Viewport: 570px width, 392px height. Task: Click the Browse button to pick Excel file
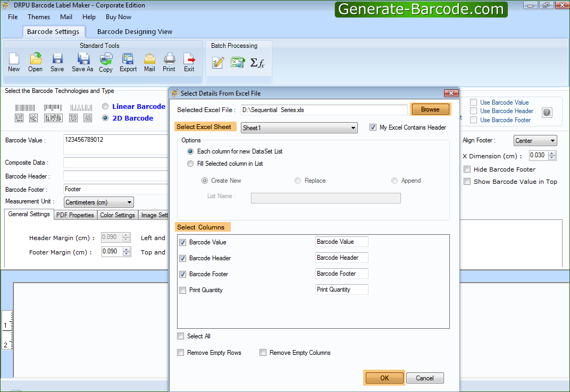(430, 109)
